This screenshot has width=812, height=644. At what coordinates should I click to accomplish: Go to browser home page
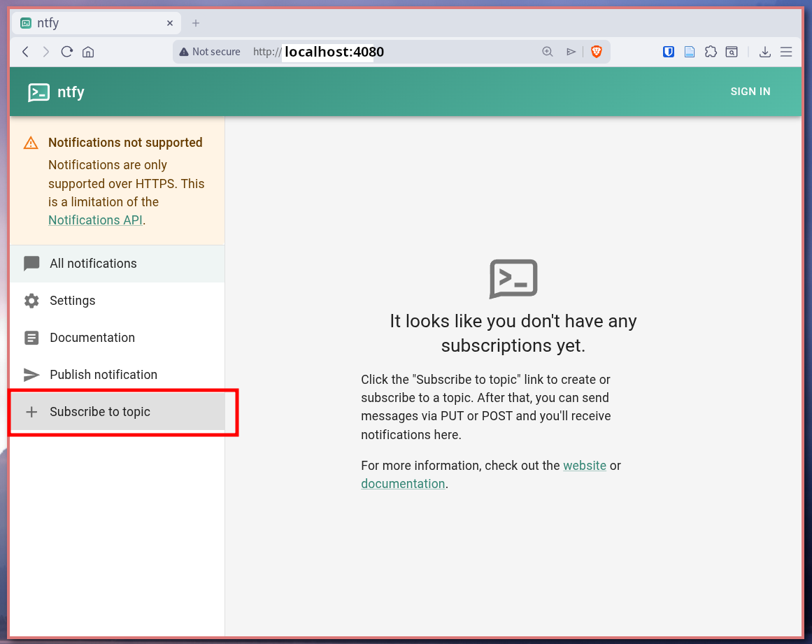88,52
